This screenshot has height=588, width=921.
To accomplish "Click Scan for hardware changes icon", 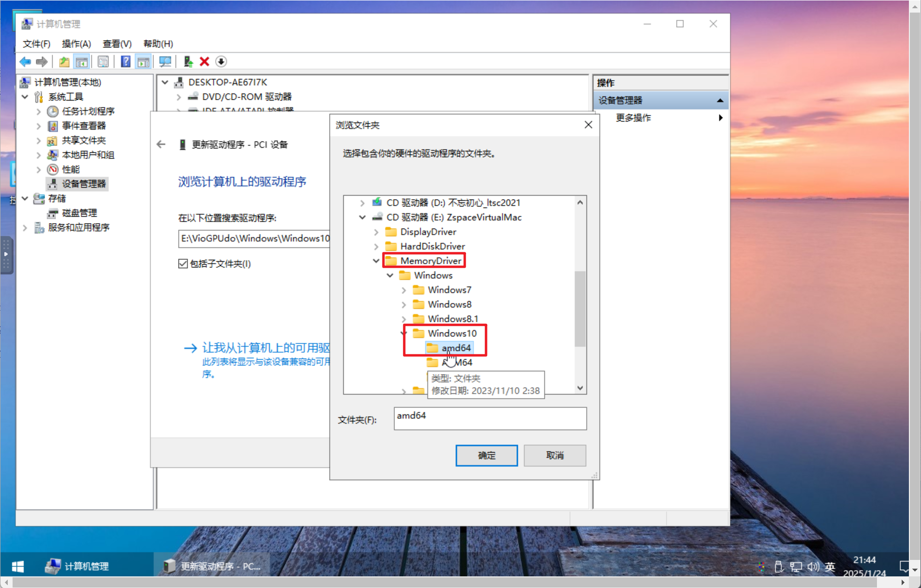I will 165,61.
